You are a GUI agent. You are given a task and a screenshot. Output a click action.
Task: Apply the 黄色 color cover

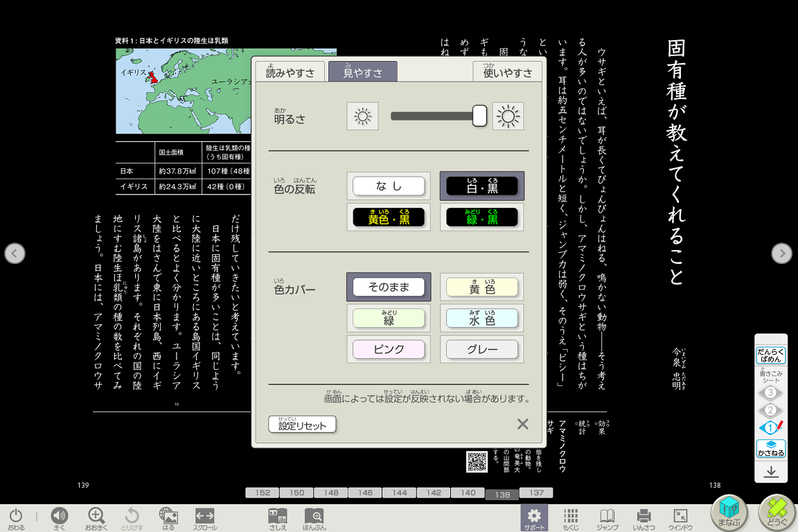pos(482,287)
